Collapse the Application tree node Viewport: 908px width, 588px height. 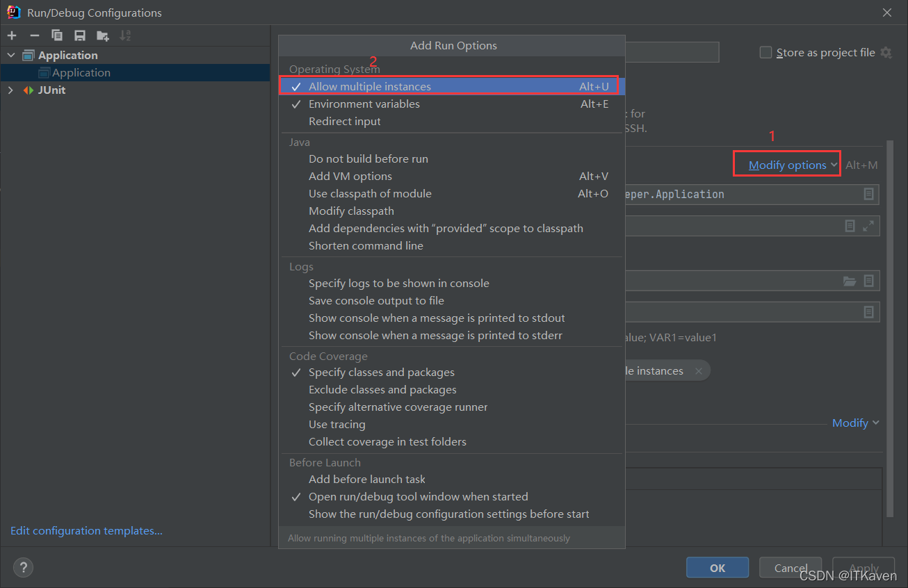tap(10, 56)
